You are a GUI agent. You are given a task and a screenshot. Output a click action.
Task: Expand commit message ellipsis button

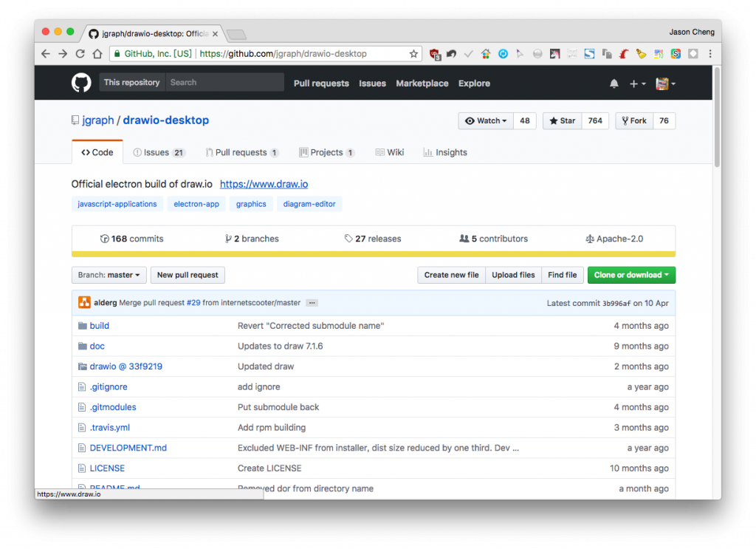click(x=312, y=303)
